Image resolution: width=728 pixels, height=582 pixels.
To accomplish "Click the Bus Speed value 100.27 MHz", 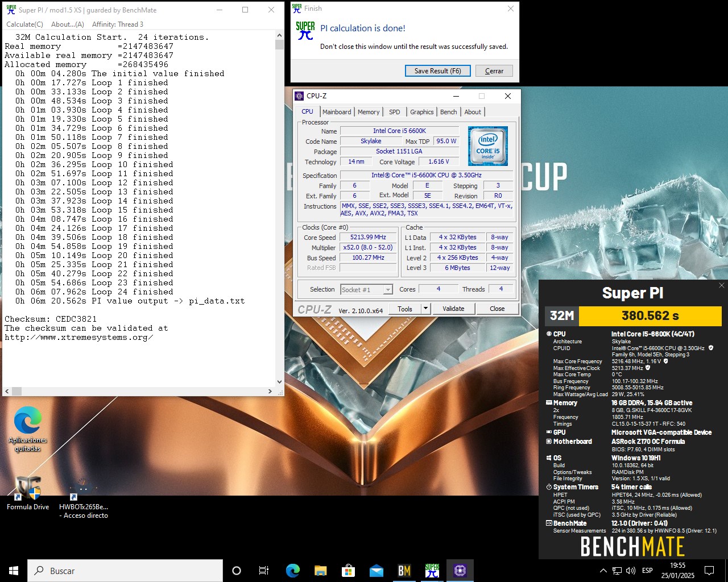I will coord(368,258).
